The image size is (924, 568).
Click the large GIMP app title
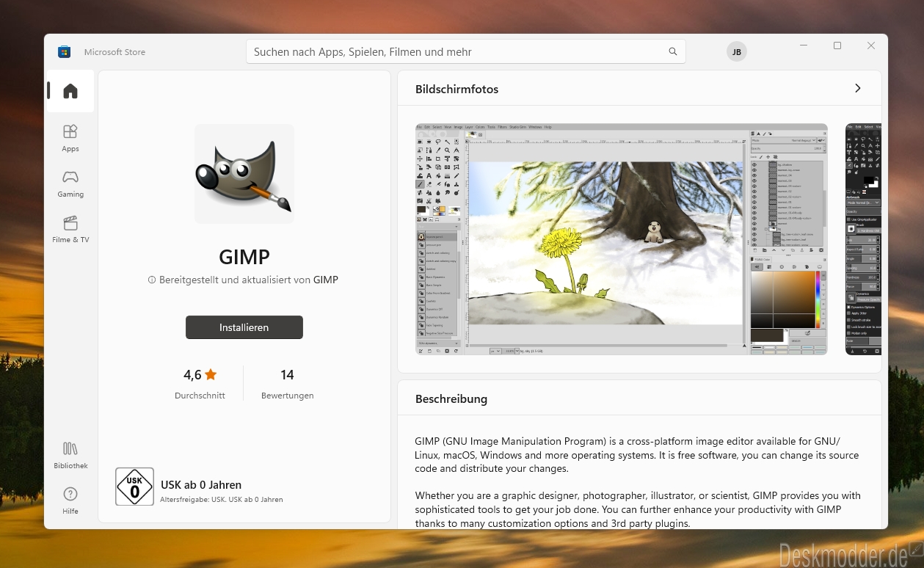pos(244,256)
